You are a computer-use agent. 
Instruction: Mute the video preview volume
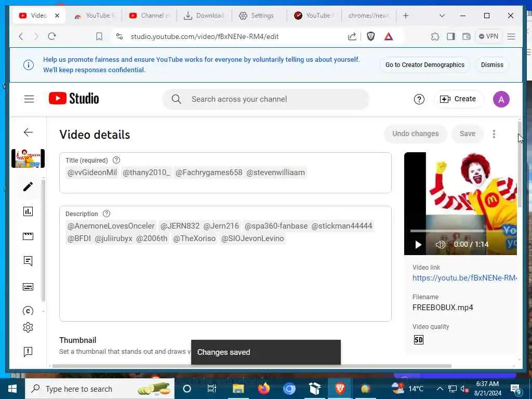coord(440,245)
